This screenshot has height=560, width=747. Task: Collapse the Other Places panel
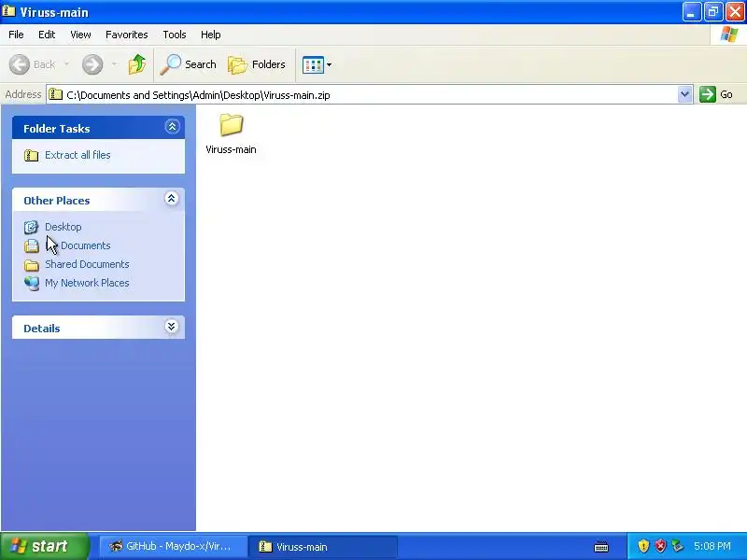point(172,199)
